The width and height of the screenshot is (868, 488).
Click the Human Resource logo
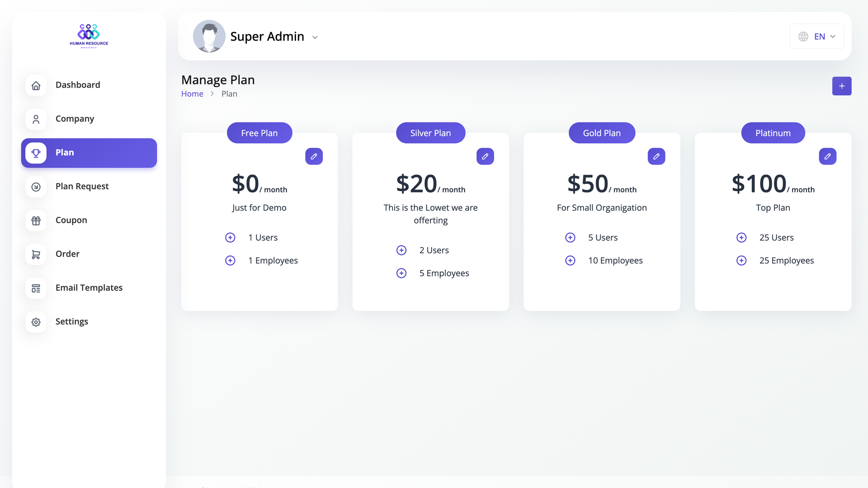click(x=89, y=36)
